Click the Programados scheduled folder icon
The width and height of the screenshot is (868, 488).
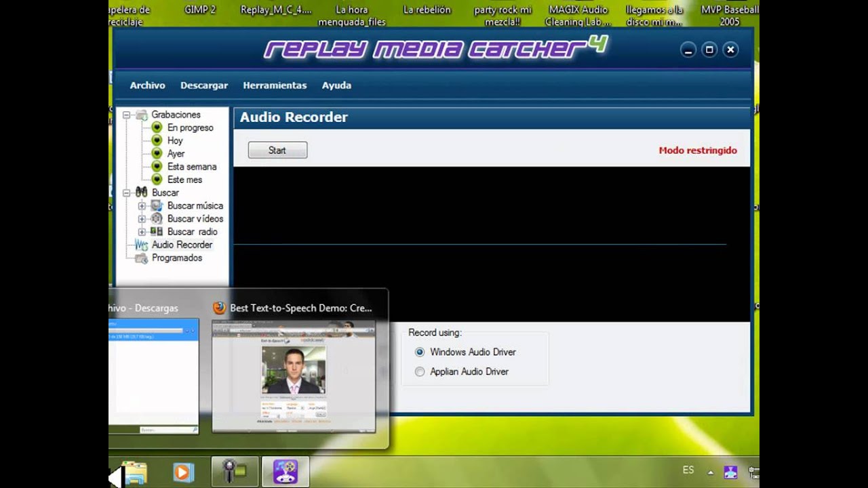point(141,258)
